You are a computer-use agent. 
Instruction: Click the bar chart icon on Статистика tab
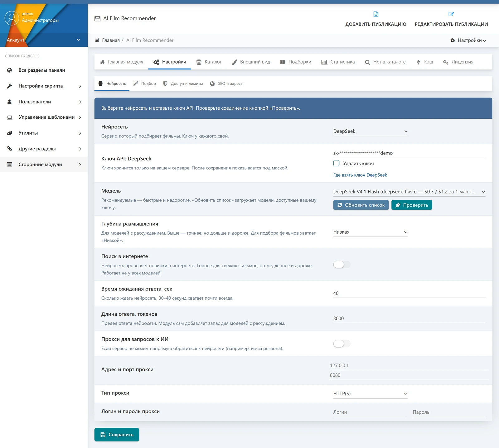[x=324, y=62]
